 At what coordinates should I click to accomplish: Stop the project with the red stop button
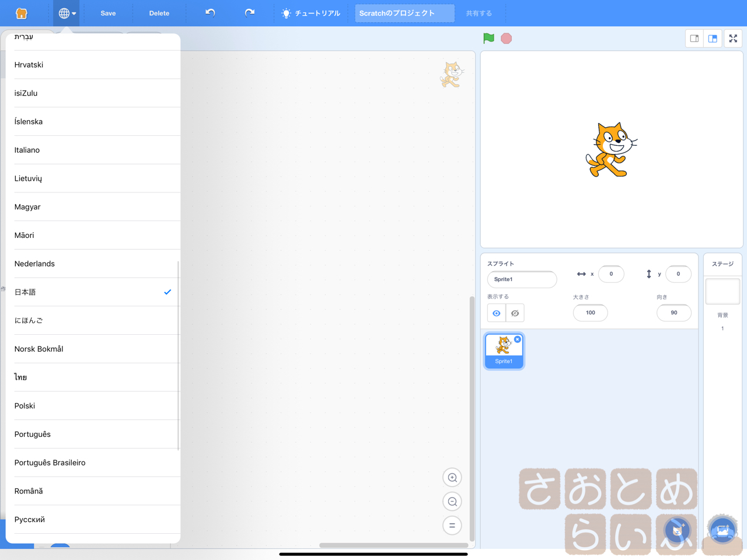507,38
